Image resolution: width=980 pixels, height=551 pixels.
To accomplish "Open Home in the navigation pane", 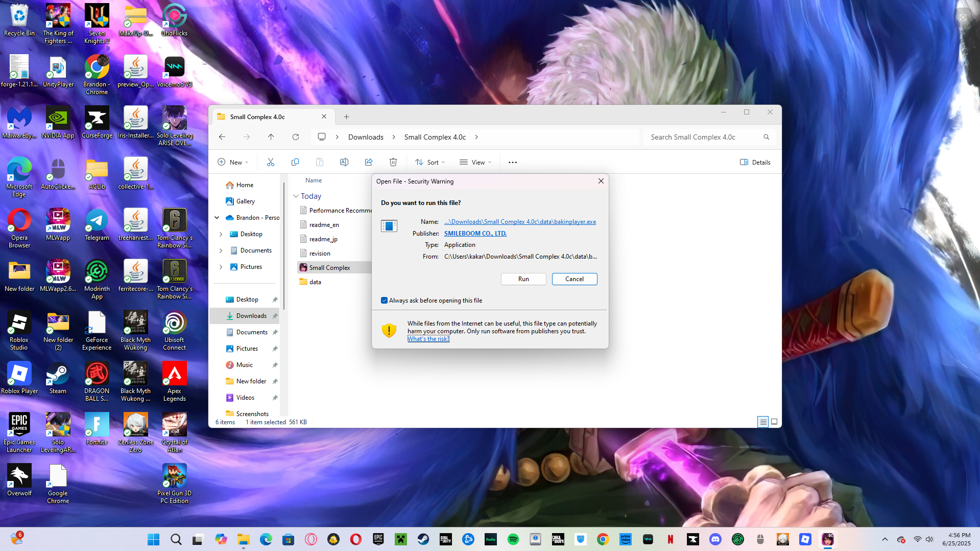I will pos(245,185).
